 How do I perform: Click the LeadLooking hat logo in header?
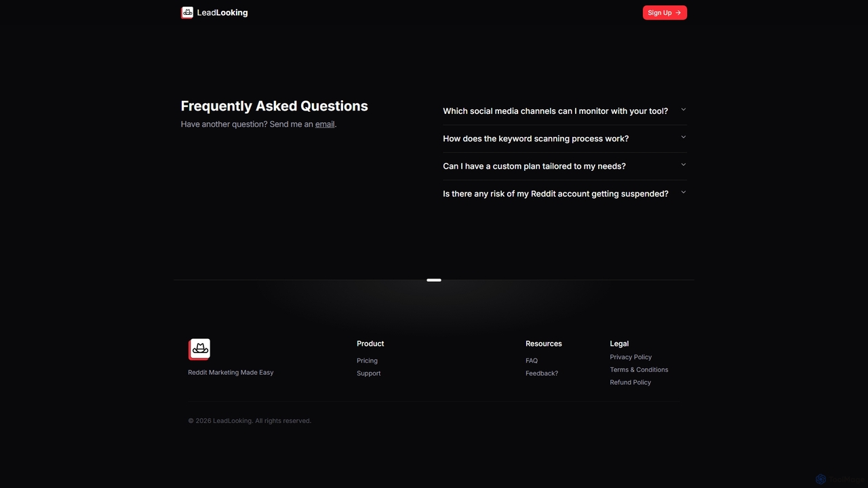187,12
